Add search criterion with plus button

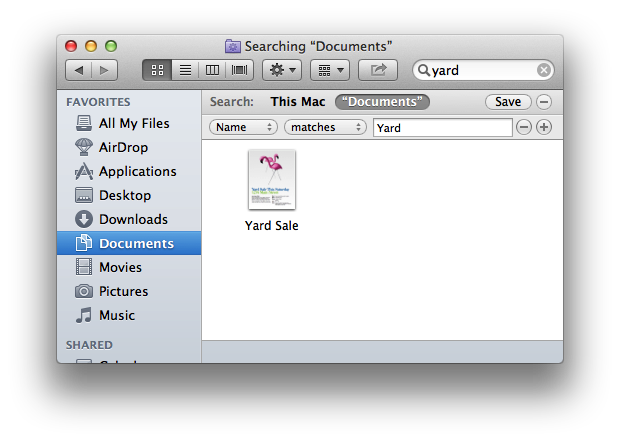point(544,127)
